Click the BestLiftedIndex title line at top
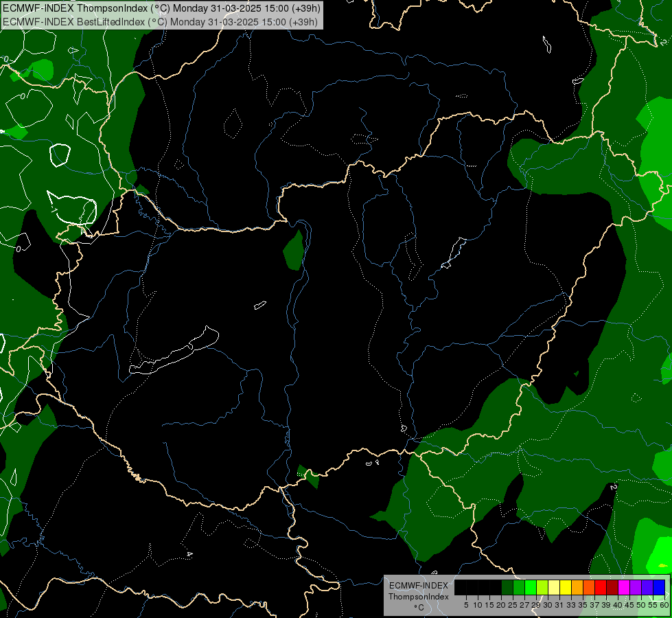The height and width of the screenshot is (618, 672). 161,22
